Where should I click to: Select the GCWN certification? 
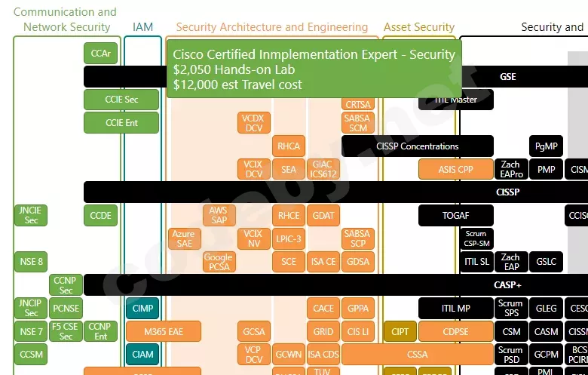(x=289, y=355)
